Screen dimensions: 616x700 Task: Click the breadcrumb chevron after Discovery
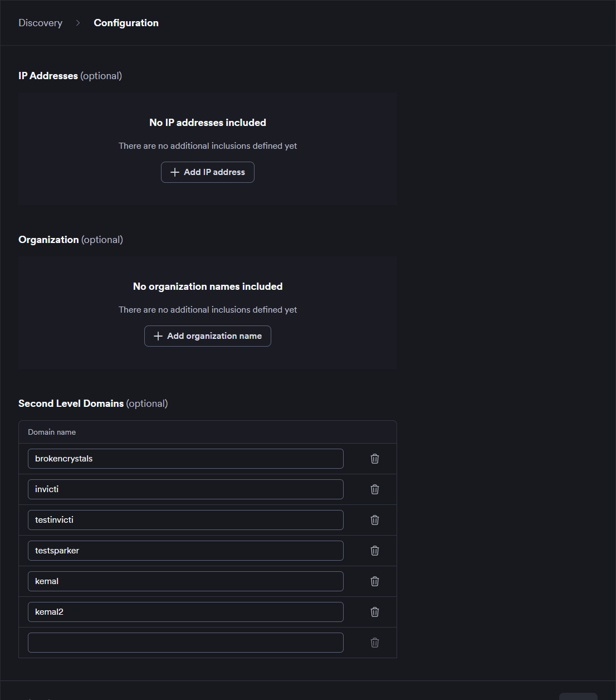[78, 23]
